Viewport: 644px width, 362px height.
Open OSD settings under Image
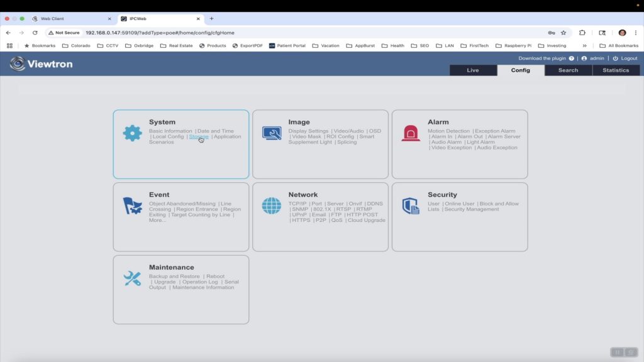coord(375,131)
